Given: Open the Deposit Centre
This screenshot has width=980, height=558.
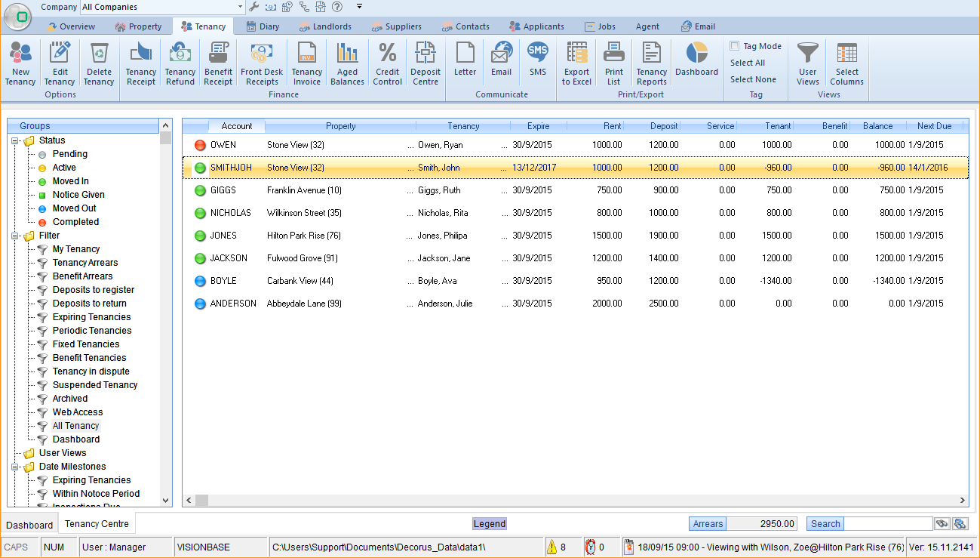Looking at the screenshot, I should [x=425, y=63].
